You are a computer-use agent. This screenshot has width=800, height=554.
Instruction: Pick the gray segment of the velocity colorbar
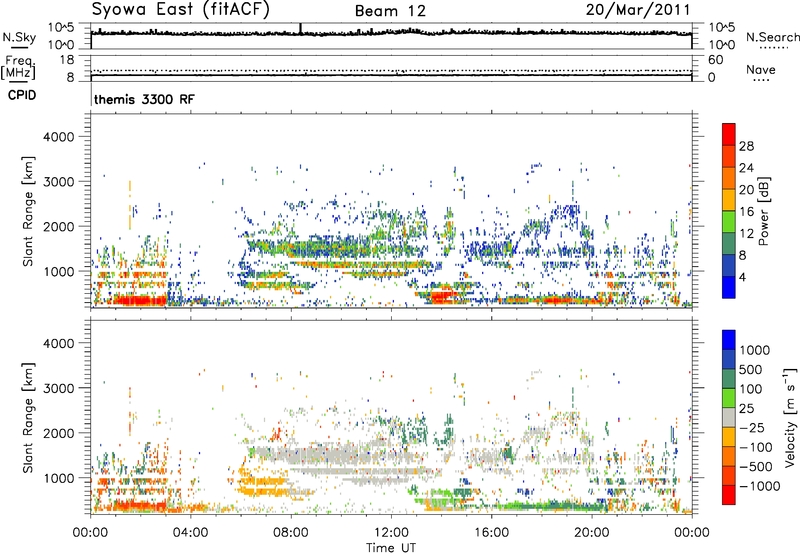coord(729,417)
